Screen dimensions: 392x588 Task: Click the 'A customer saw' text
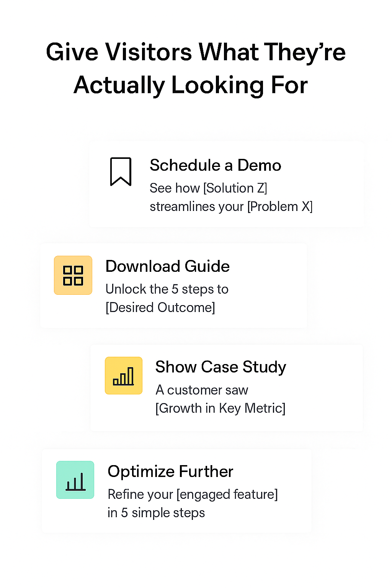(202, 390)
